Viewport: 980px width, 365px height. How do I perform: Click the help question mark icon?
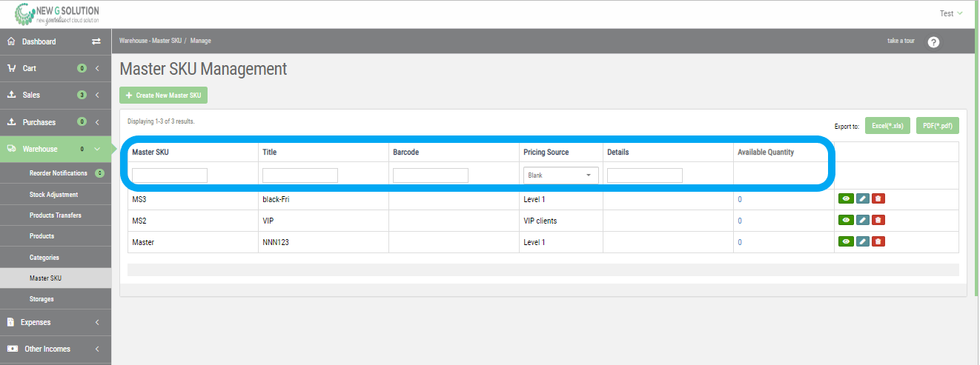tap(933, 42)
